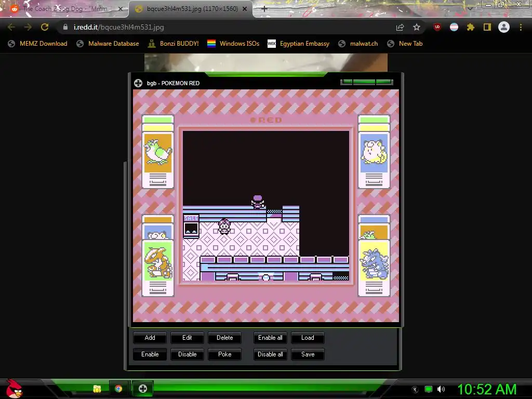The height and width of the screenshot is (399, 532).
Task: Reload the current page
Action: 45,27
